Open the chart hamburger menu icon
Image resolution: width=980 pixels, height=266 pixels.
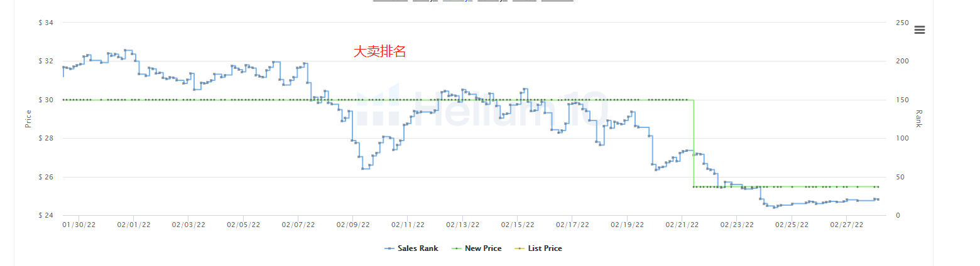[920, 29]
